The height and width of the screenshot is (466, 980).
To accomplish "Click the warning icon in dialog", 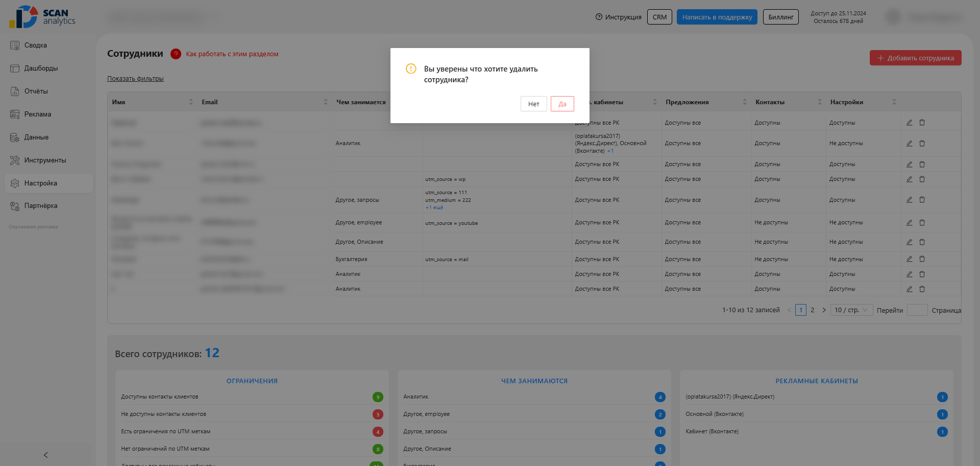I will (411, 68).
